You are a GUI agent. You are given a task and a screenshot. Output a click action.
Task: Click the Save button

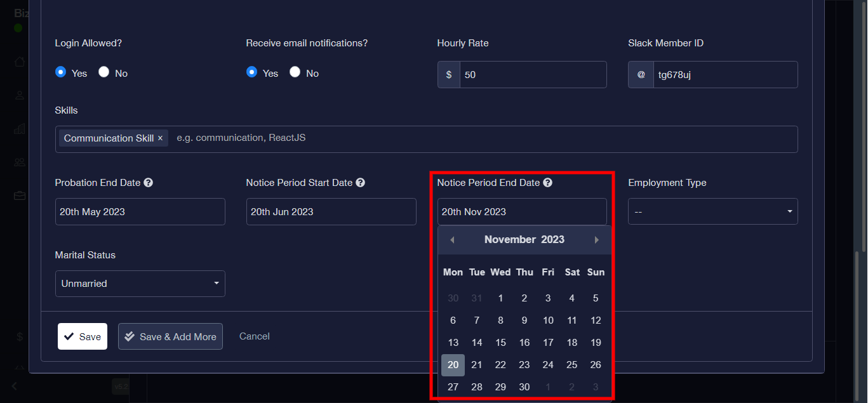coord(83,337)
